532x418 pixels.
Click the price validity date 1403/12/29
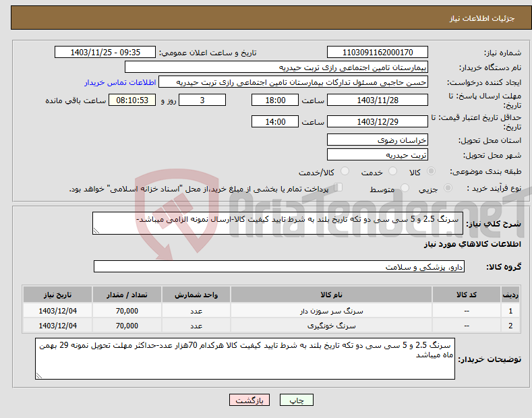(x=378, y=121)
